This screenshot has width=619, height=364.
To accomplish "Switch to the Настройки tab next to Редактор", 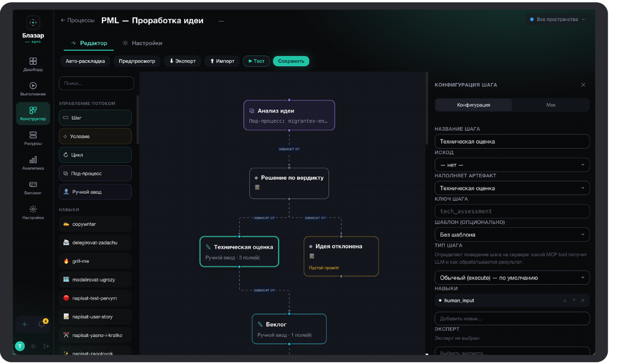I will [142, 43].
